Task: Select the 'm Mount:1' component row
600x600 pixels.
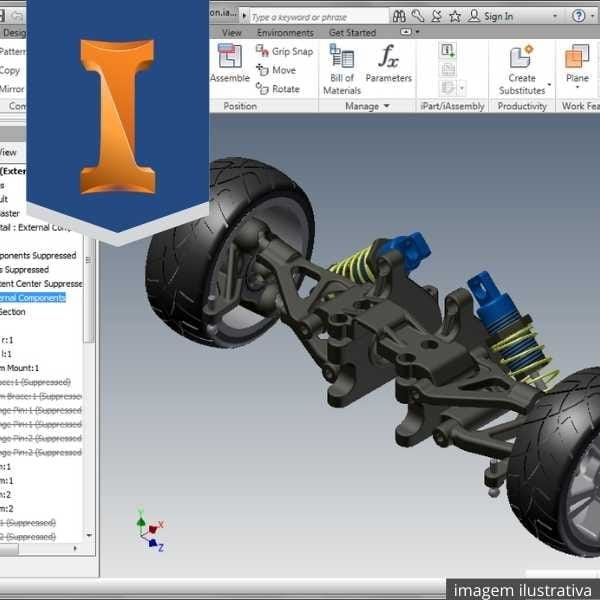Action: pyautogui.click(x=19, y=368)
